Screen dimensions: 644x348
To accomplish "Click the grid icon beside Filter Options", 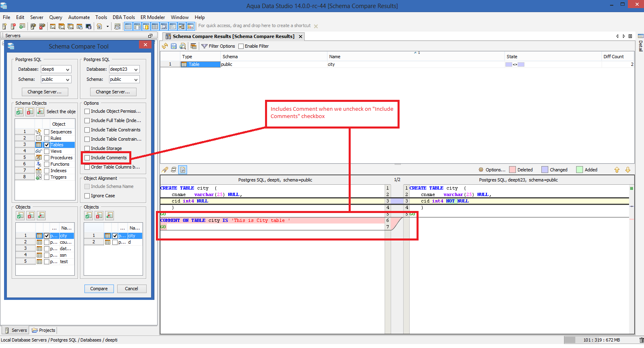I will 194,46.
